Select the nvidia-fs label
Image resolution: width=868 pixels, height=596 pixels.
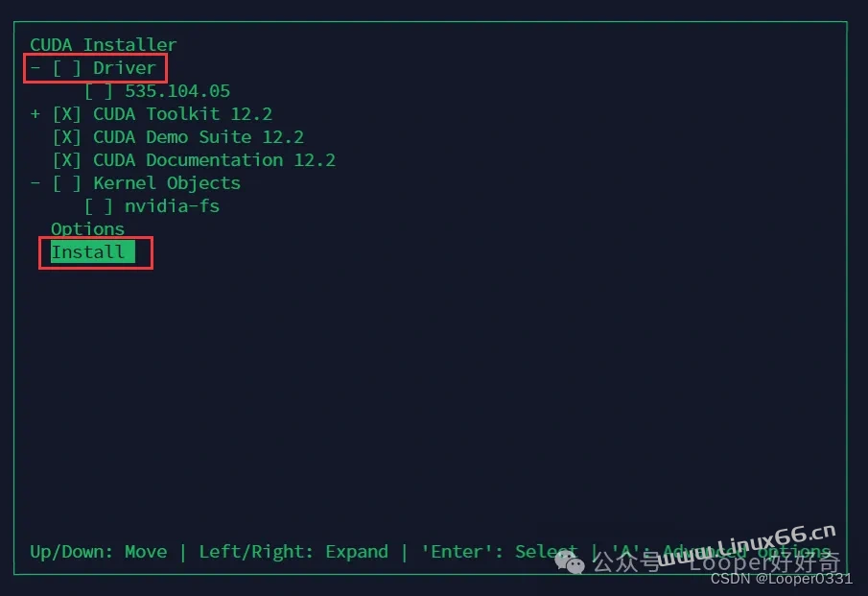tap(172, 206)
